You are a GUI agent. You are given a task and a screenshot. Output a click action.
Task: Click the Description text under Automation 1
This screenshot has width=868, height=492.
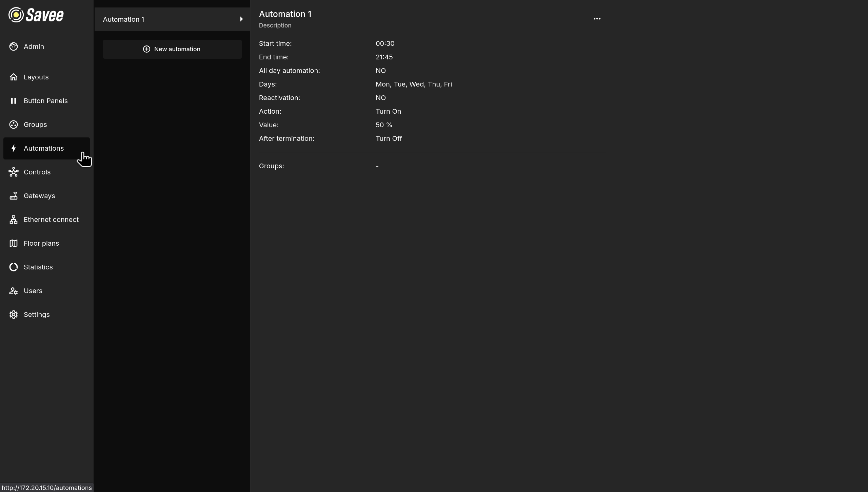click(275, 25)
